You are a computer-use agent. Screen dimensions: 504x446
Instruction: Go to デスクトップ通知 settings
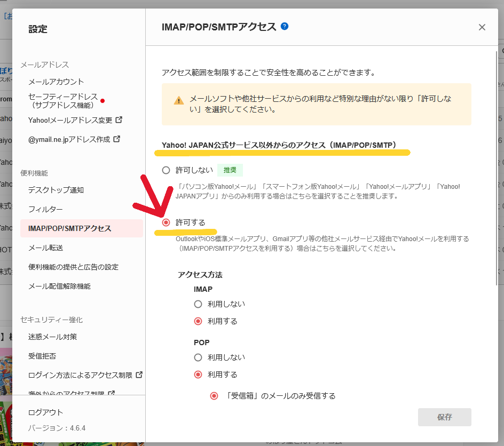point(56,190)
